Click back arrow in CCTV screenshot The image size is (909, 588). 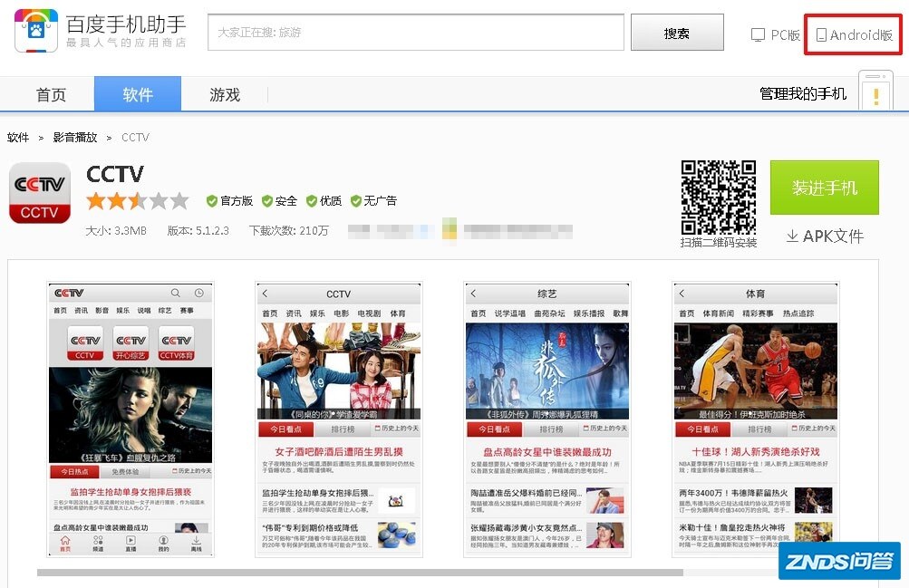[x=265, y=294]
